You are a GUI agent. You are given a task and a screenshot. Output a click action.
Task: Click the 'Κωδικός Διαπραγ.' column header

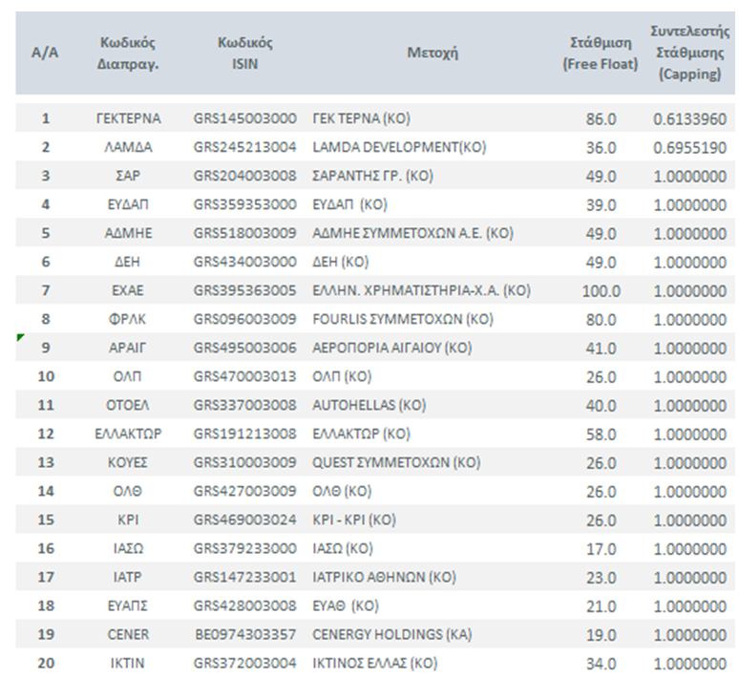pyautogui.click(x=128, y=53)
